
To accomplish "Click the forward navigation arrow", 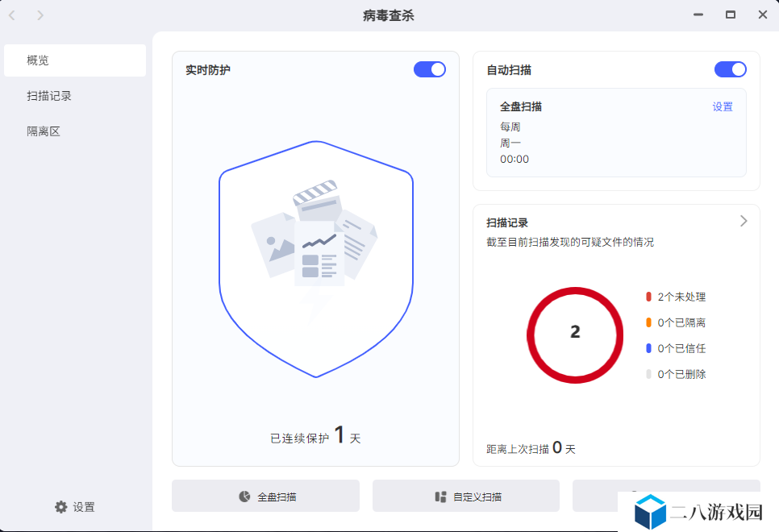I will pos(40,15).
